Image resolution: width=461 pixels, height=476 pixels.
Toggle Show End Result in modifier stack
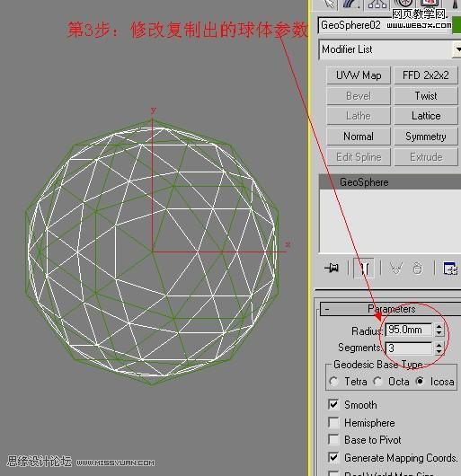click(364, 268)
